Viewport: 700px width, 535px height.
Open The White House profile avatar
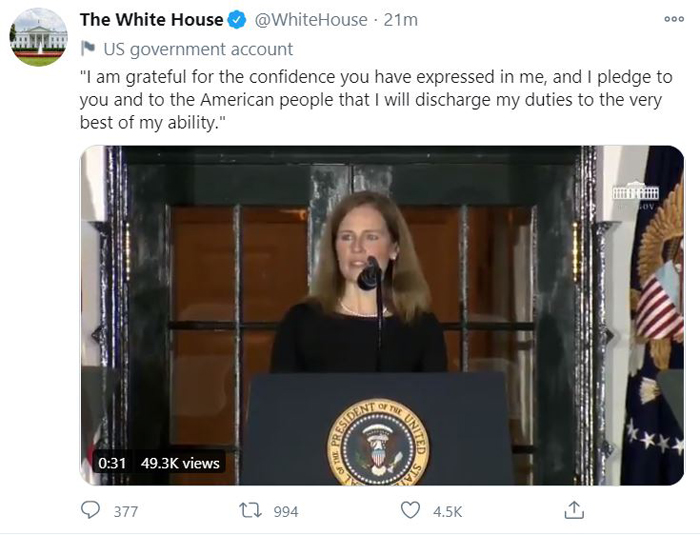click(x=38, y=37)
